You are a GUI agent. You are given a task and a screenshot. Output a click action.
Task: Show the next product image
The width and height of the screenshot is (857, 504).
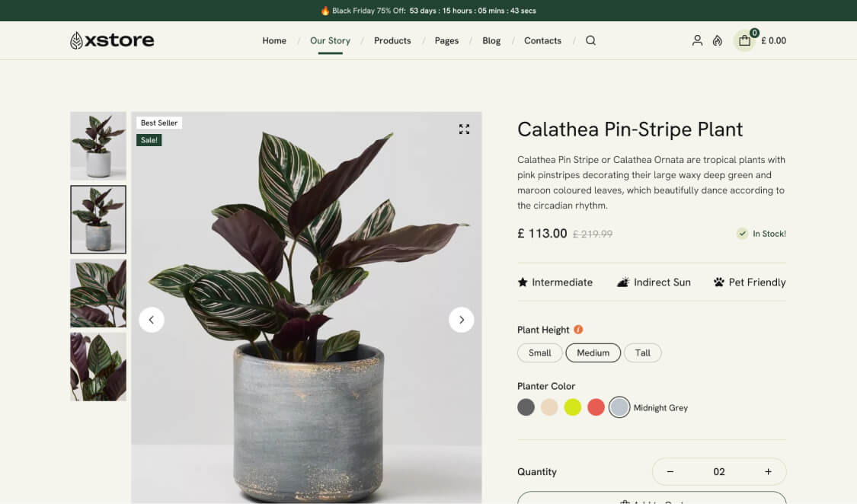tap(461, 320)
